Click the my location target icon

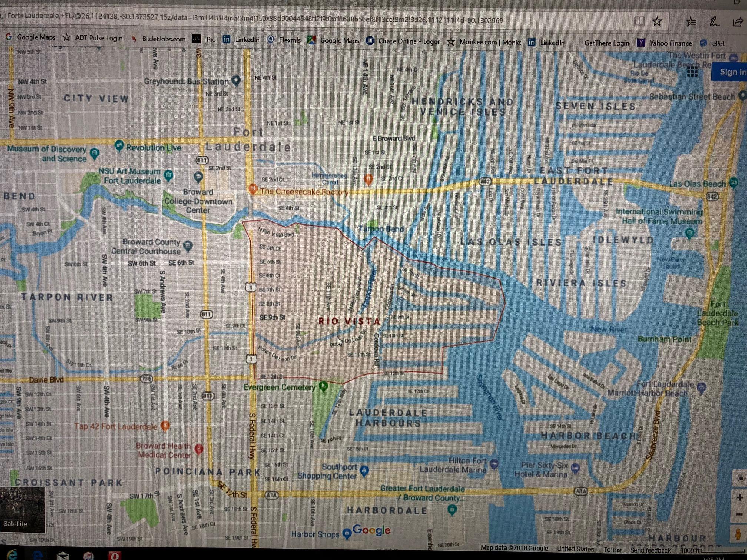[741, 479]
